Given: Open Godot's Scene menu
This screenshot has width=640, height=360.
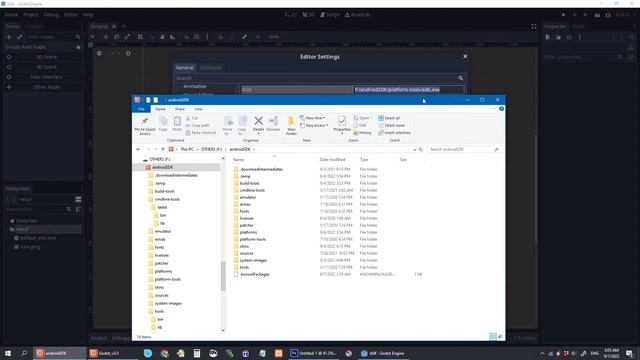Looking at the screenshot, I should pos(11,15).
